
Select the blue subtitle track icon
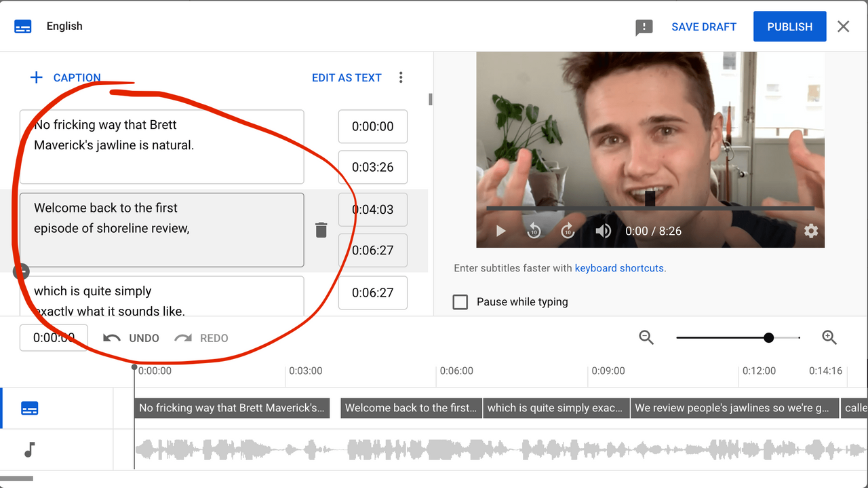point(29,409)
